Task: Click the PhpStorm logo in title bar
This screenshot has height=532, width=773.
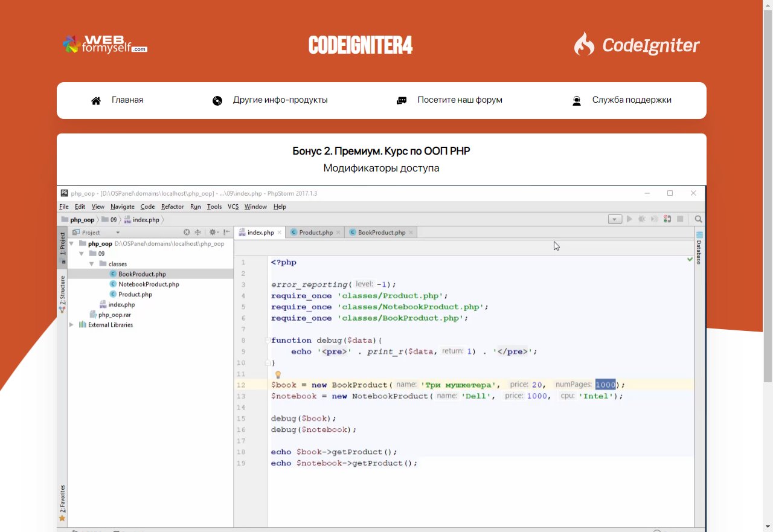Action: click(x=64, y=193)
